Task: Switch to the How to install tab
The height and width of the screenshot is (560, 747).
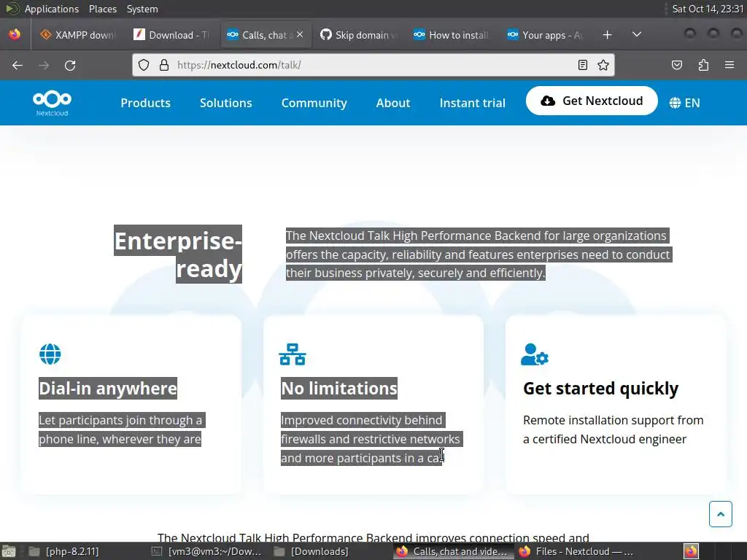Action: pos(452,35)
